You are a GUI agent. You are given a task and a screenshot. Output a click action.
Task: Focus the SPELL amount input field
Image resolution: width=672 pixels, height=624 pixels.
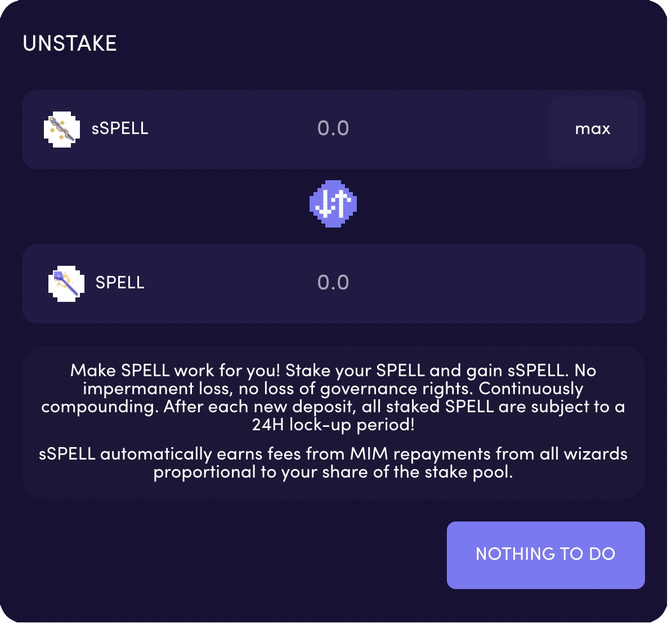click(x=333, y=283)
